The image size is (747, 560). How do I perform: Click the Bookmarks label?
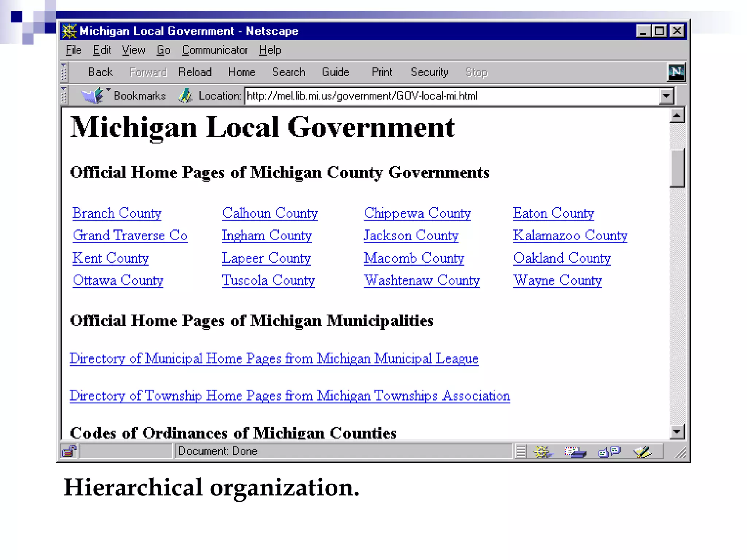(140, 96)
